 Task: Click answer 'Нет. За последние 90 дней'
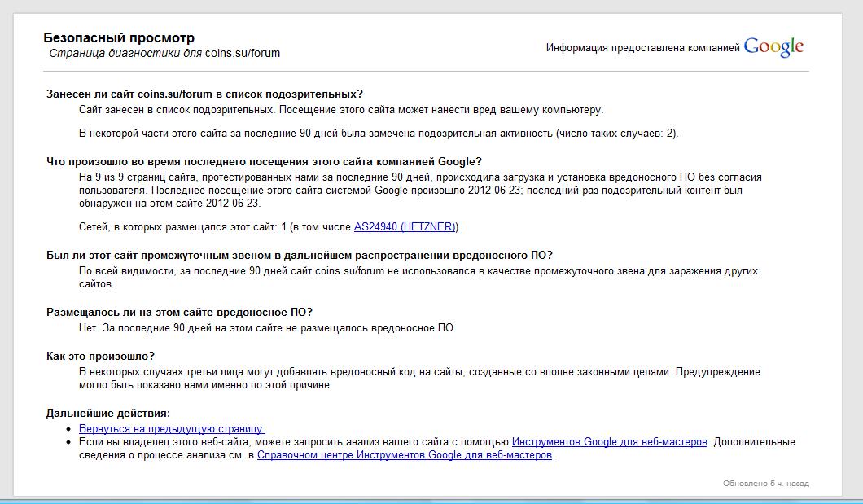(x=267, y=328)
